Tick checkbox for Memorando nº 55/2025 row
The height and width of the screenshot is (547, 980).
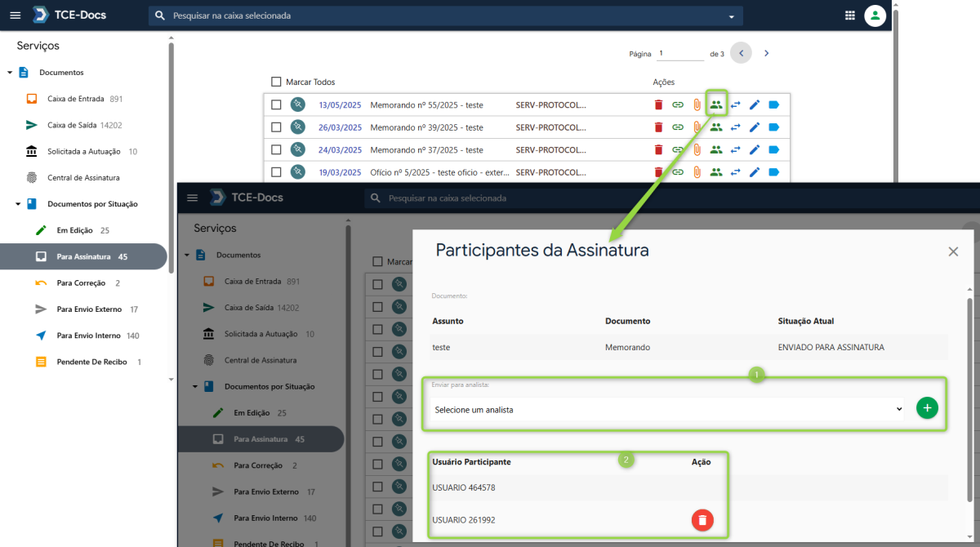click(x=276, y=105)
